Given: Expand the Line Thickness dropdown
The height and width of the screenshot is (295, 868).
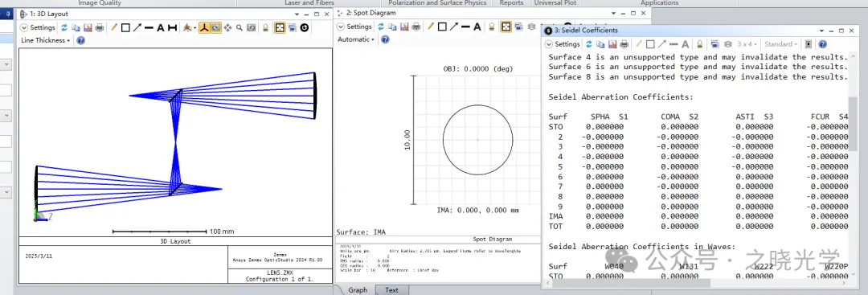Looking at the screenshot, I should (45, 40).
